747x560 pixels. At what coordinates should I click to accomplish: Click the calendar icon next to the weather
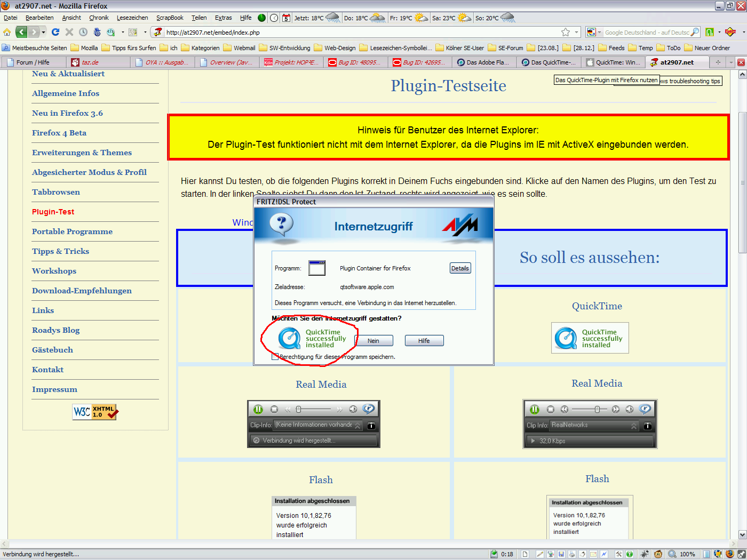(x=286, y=18)
